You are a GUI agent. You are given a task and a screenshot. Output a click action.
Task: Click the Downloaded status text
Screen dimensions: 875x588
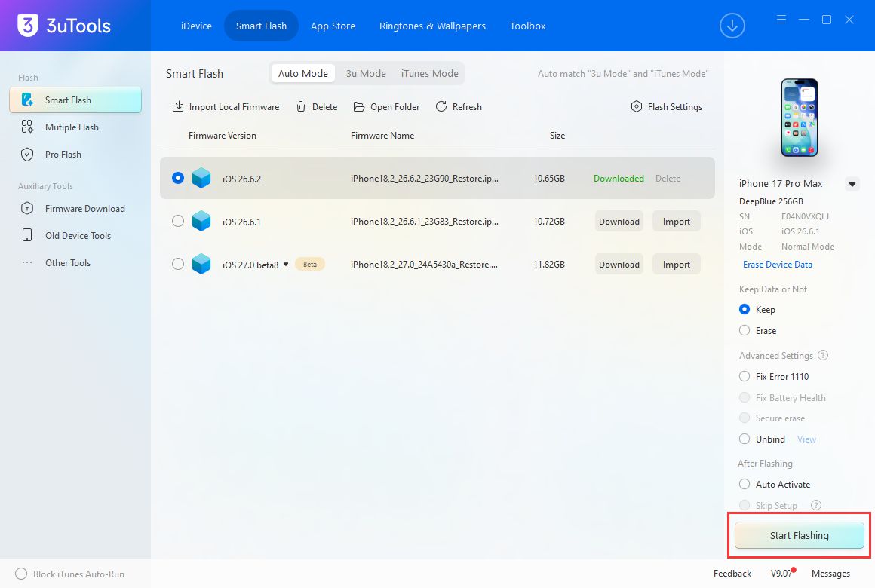click(x=619, y=179)
